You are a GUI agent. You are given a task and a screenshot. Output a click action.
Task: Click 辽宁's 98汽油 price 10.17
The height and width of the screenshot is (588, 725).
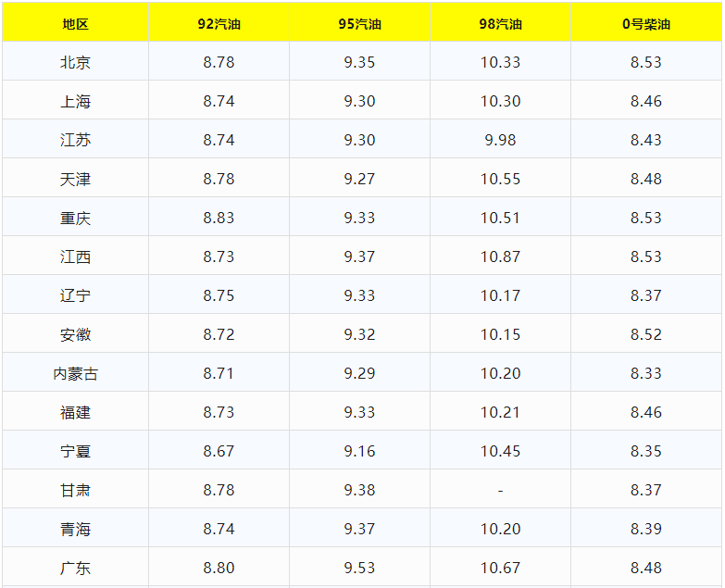click(x=500, y=295)
